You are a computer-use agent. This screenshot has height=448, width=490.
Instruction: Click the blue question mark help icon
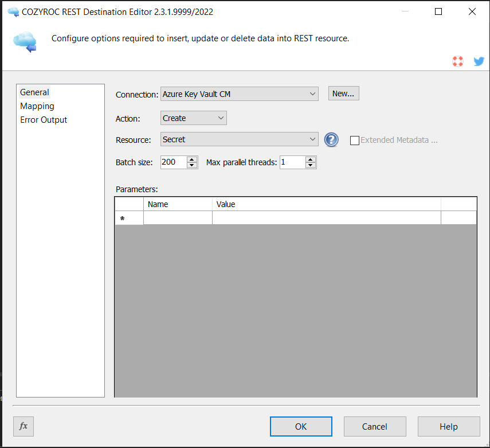point(331,139)
